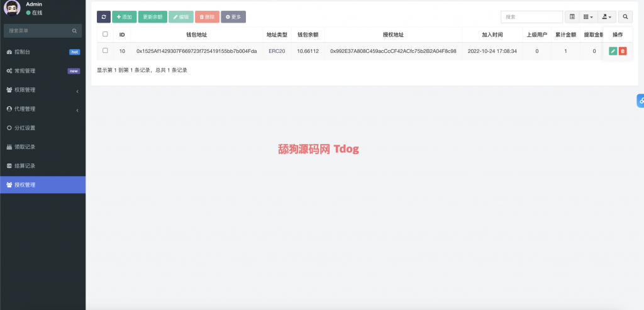Screen dimensions: 644x310
Task: Open the export data dropdown
Action: click(x=606, y=17)
